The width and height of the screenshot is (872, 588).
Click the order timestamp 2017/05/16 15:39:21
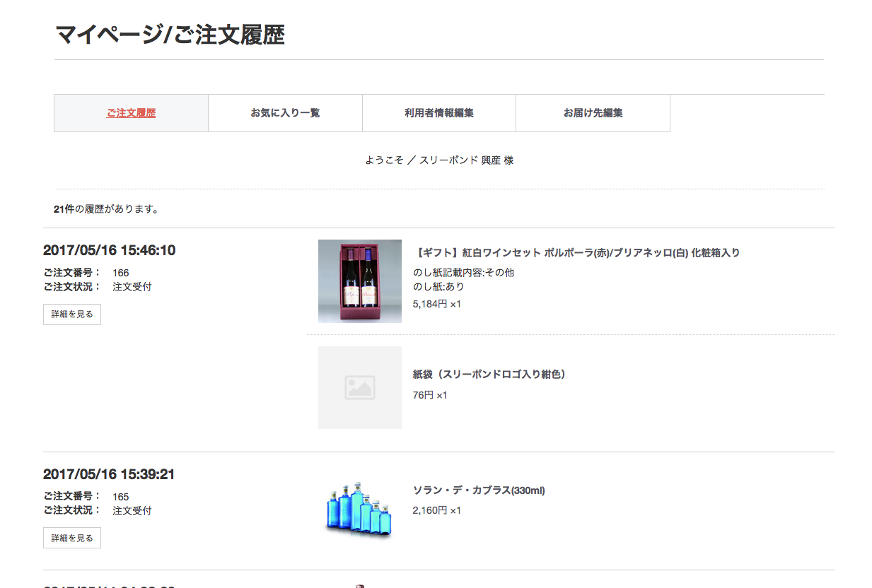coord(109,474)
